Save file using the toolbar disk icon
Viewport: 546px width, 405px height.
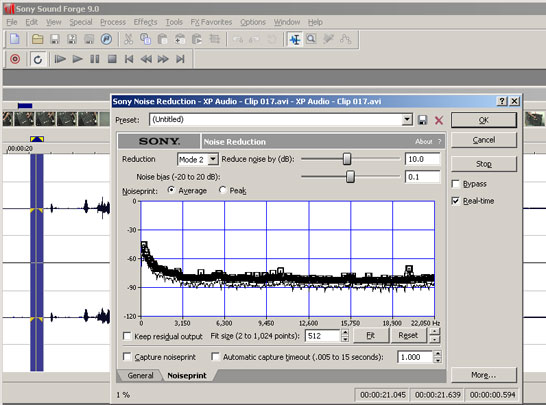pyautogui.click(x=55, y=39)
